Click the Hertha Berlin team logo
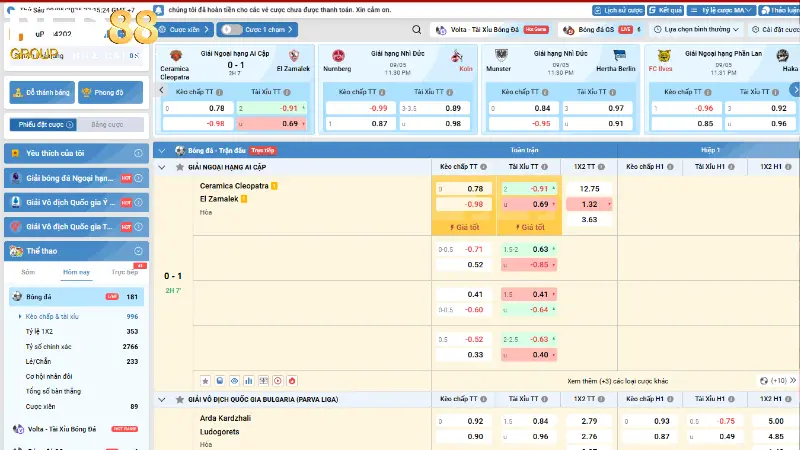This screenshot has width=800, height=450. tap(619, 56)
